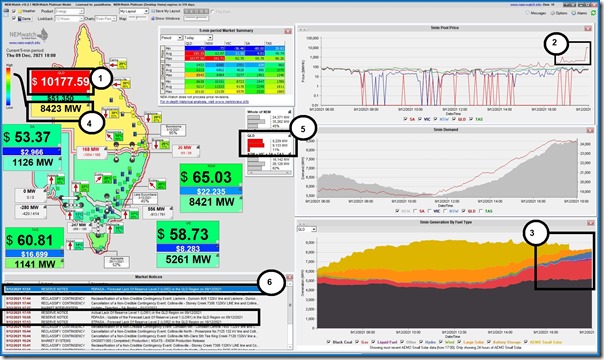
Task: Click the TAS demand value 1141 MW
Action: tap(34, 264)
